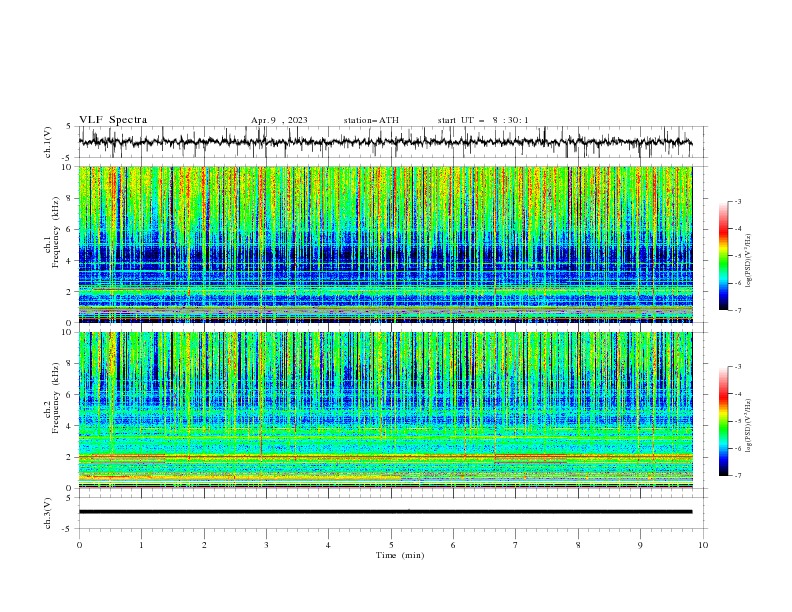Click the time axis tick label "3"
The image size is (792, 612).
[x=266, y=545]
